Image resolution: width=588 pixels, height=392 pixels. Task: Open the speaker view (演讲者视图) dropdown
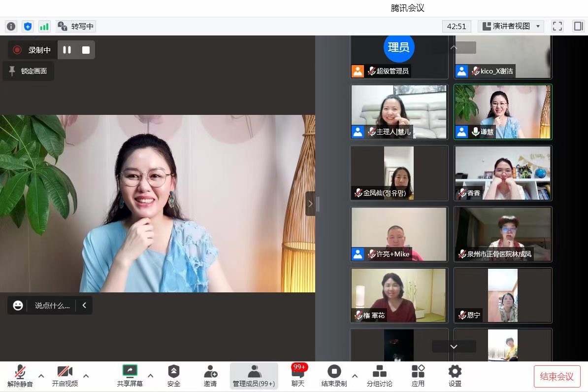[x=511, y=26]
